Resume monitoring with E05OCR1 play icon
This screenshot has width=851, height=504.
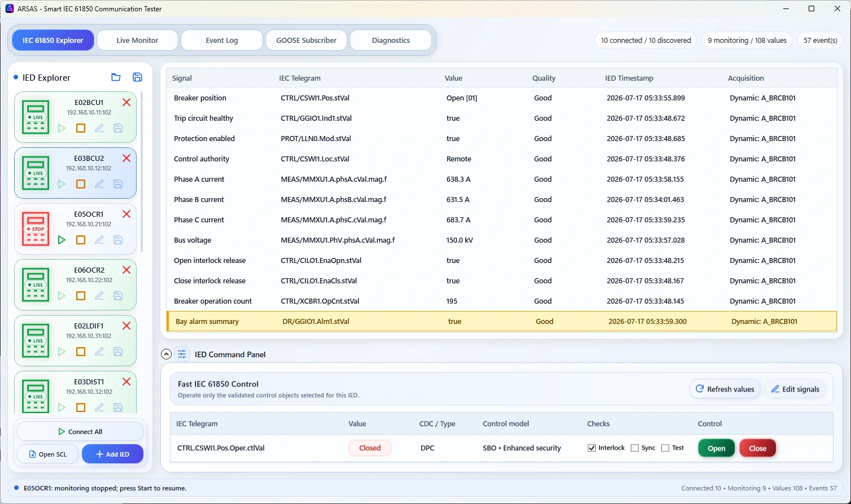click(x=62, y=240)
